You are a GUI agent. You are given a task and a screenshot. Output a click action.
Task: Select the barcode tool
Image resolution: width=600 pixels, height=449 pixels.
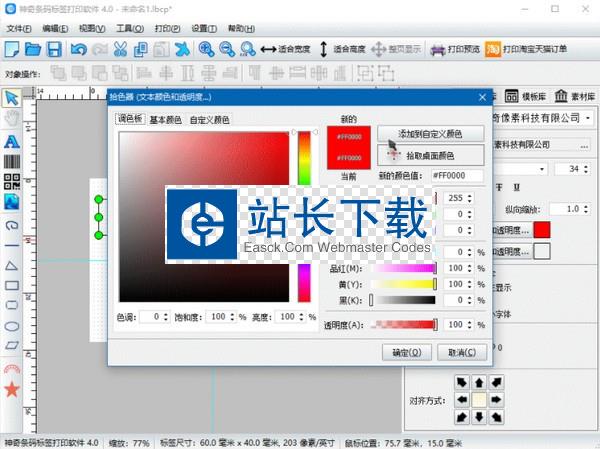point(12,162)
